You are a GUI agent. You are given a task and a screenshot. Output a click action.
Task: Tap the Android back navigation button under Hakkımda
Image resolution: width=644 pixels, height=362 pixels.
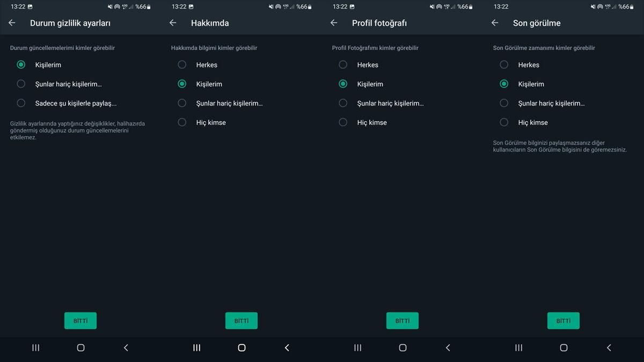[x=287, y=348]
